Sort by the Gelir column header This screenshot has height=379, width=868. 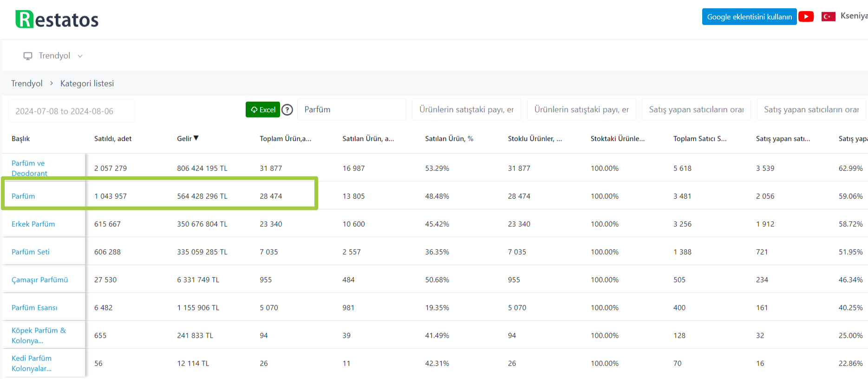coord(184,138)
